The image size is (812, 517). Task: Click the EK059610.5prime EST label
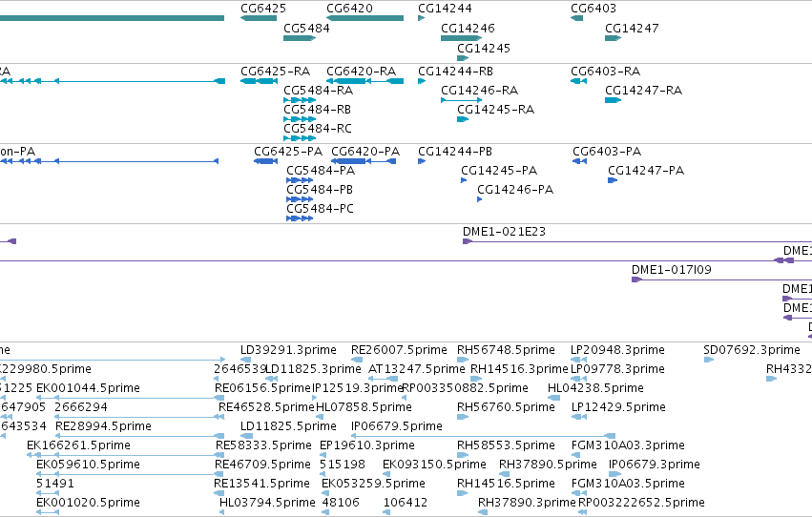88,465
